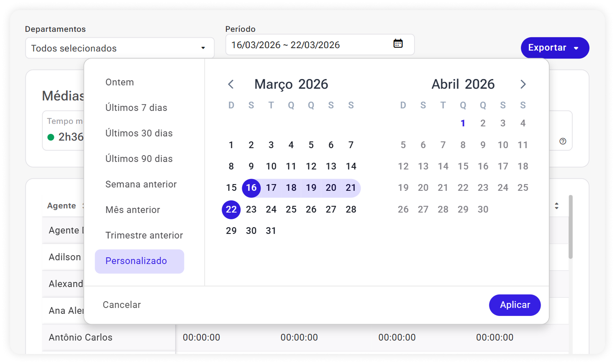
Task: Click the calendar icon in Período field
Action: [x=398, y=44]
